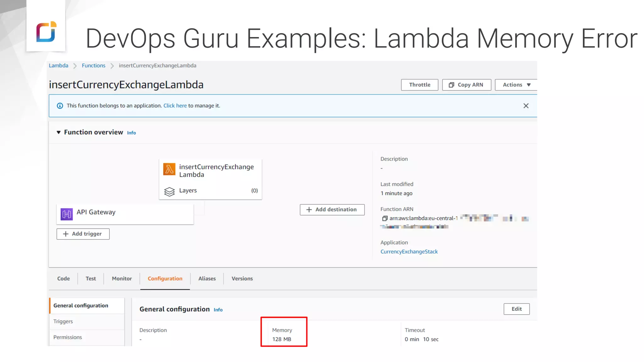Open the Actions dropdown menu

[x=516, y=85]
